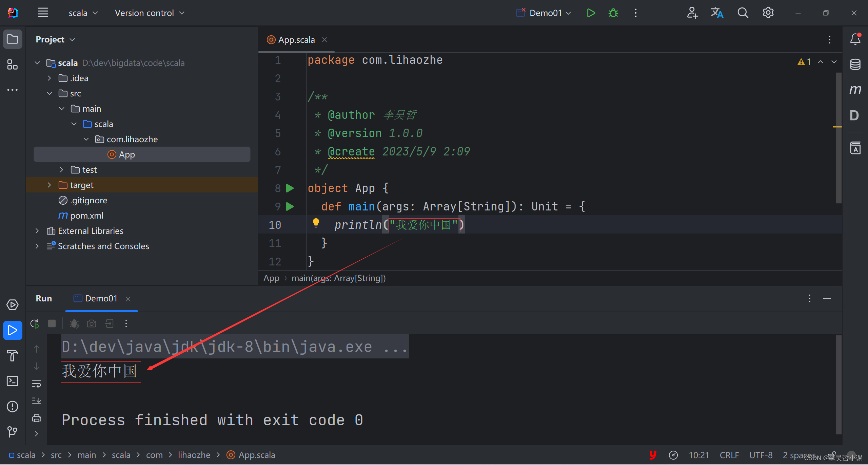Collapse the com.lihaozhe package
868x465 pixels.
coord(86,139)
